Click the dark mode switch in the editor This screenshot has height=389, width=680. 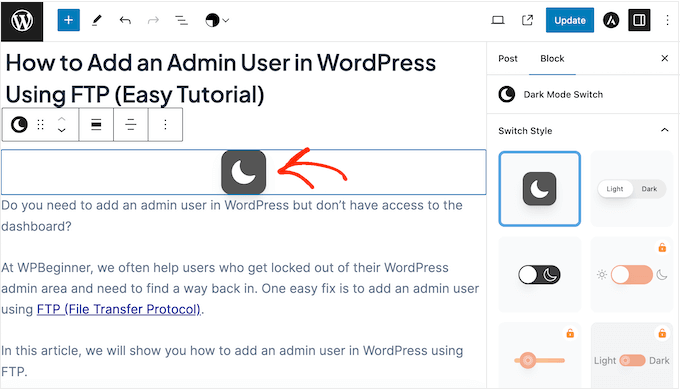[243, 172]
